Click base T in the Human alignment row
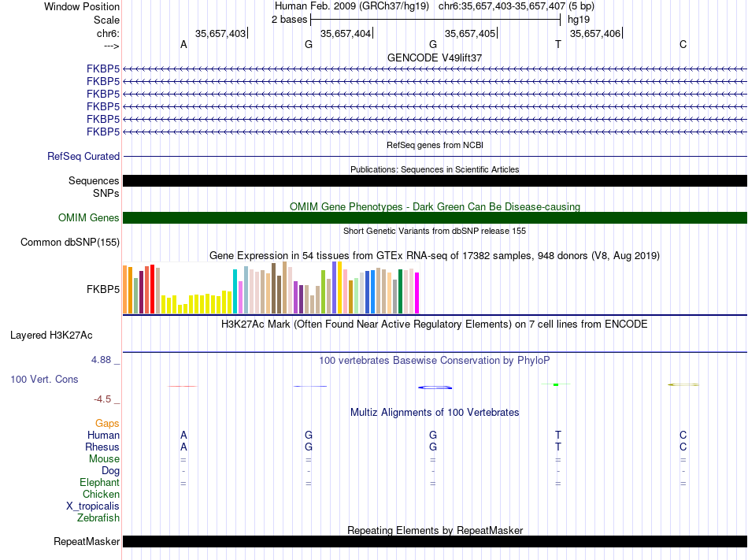 [x=558, y=435]
